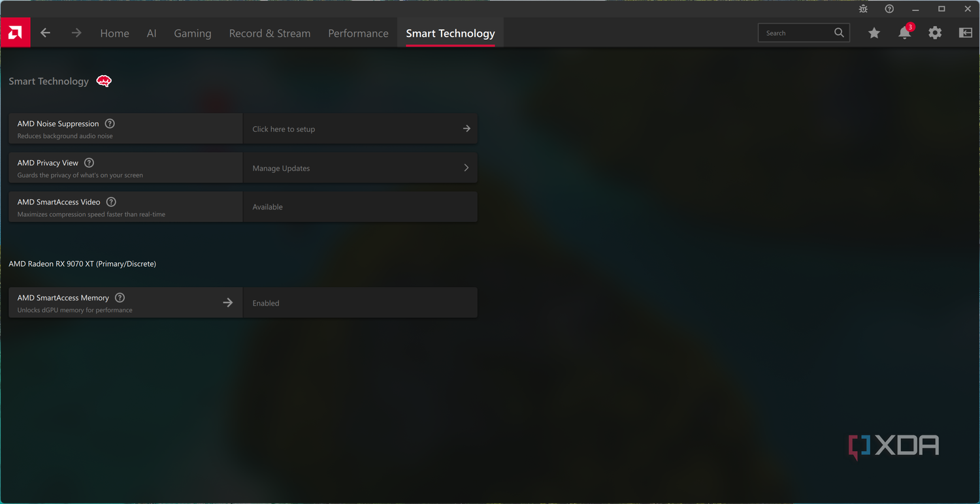Click 'Maximizes compression speed faster than real-time' text
Image resolution: width=980 pixels, height=504 pixels.
[x=91, y=214]
